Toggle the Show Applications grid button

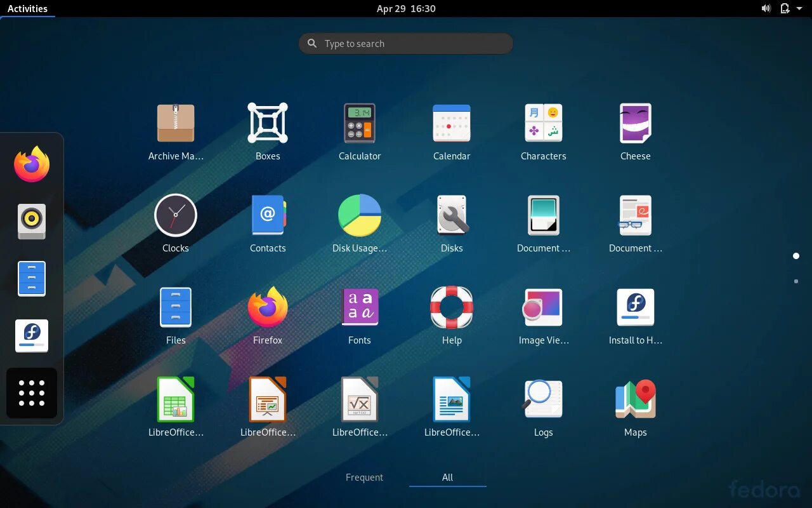(32, 393)
